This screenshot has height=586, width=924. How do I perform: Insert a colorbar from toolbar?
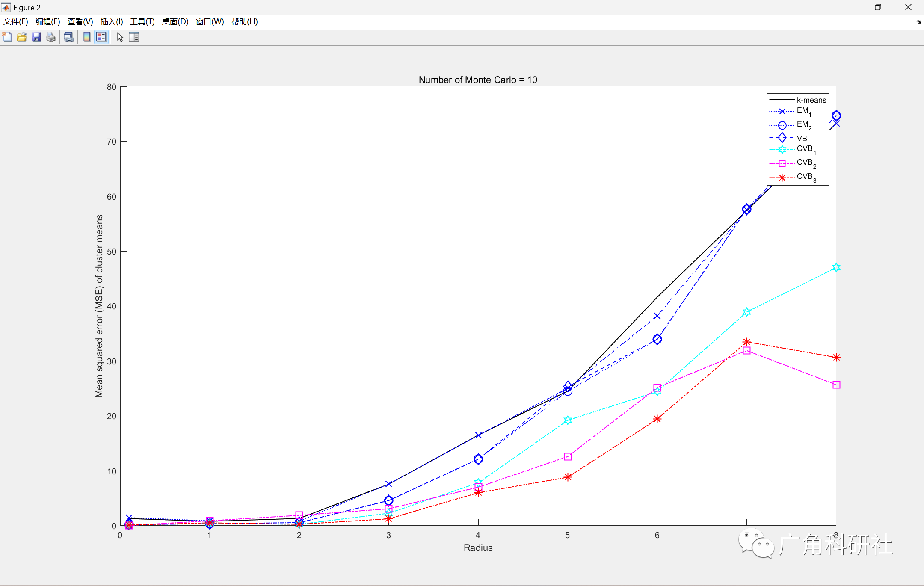(87, 37)
